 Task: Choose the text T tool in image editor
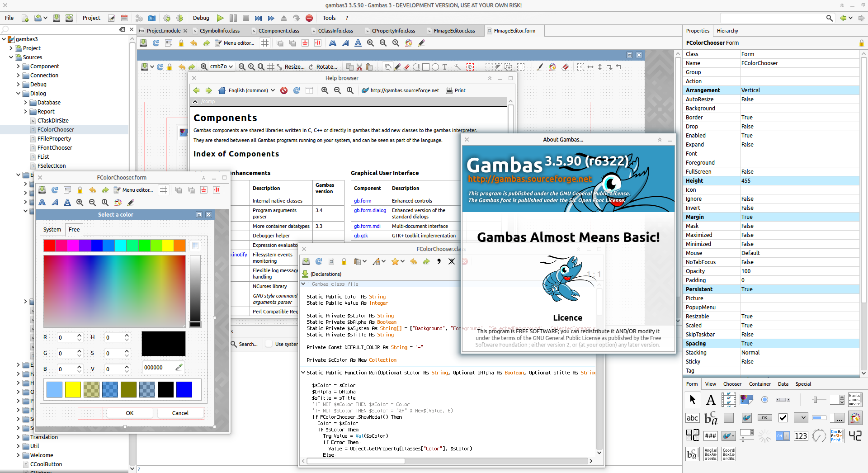[445, 67]
